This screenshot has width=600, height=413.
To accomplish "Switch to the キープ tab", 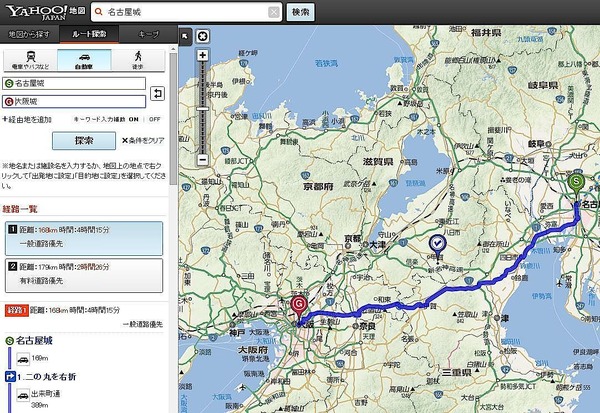I will click(x=148, y=33).
